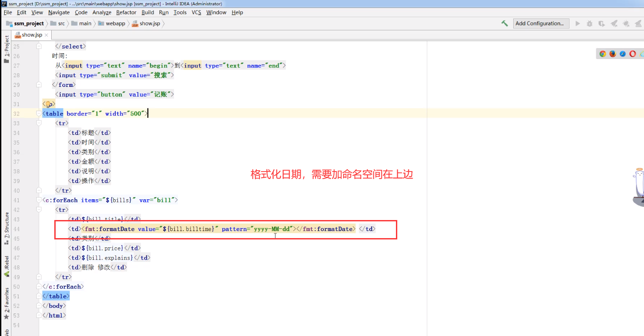Viewport: 644px width, 336px height.
Task: Open preview in Opera browser icon
Action: point(633,54)
